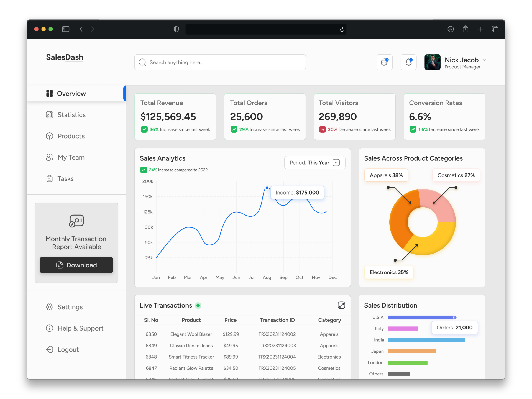Open the Help & Support icon
Image resolution: width=532 pixels, height=399 pixels.
click(x=50, y=328)
